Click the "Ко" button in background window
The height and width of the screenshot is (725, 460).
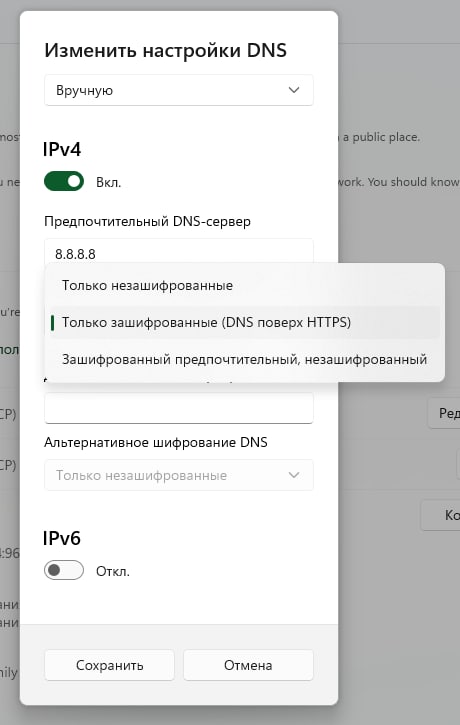click(x=441, y=515)
